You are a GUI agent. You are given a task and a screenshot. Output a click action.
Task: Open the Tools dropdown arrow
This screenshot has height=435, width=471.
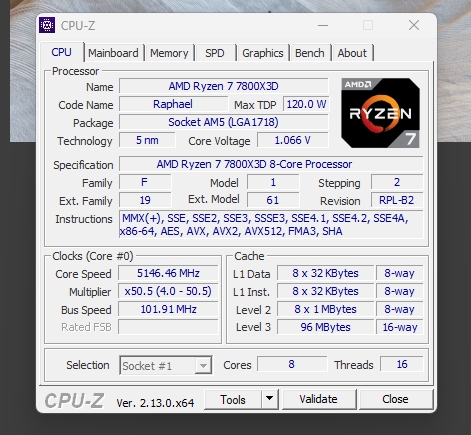pyautogui.click(x=270, y=399)
